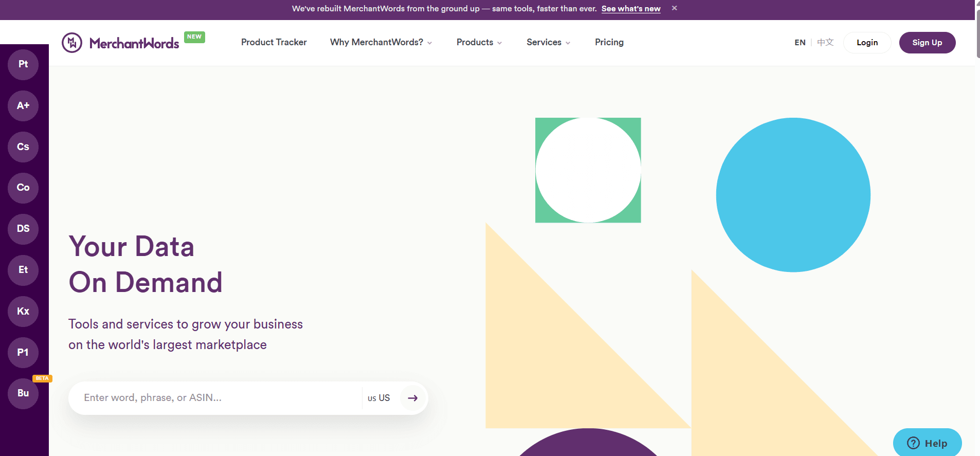Open the Et sidebar tool

click(23, 270)
